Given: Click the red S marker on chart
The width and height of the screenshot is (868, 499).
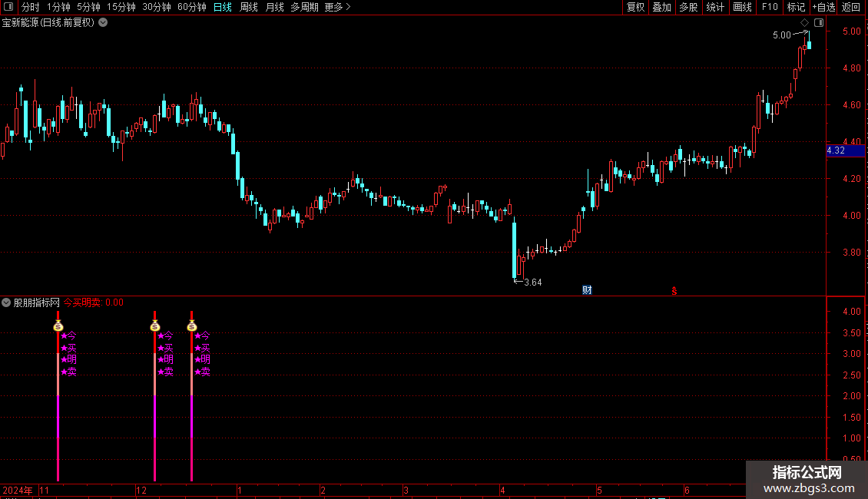Looking at the screenshot, I should 674,291.
